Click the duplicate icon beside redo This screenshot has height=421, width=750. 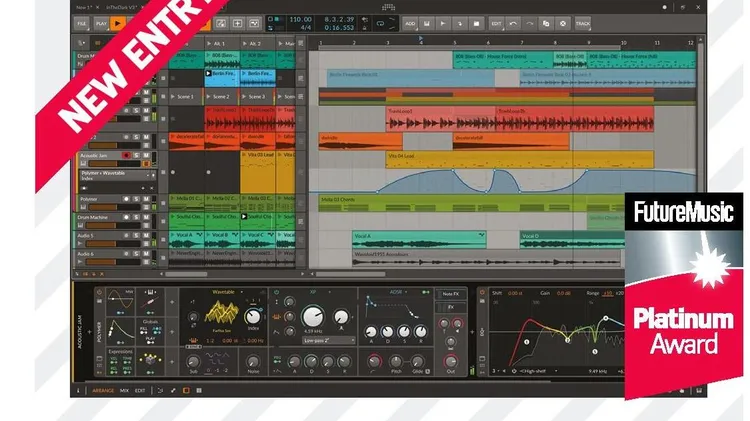pos(546,23)
